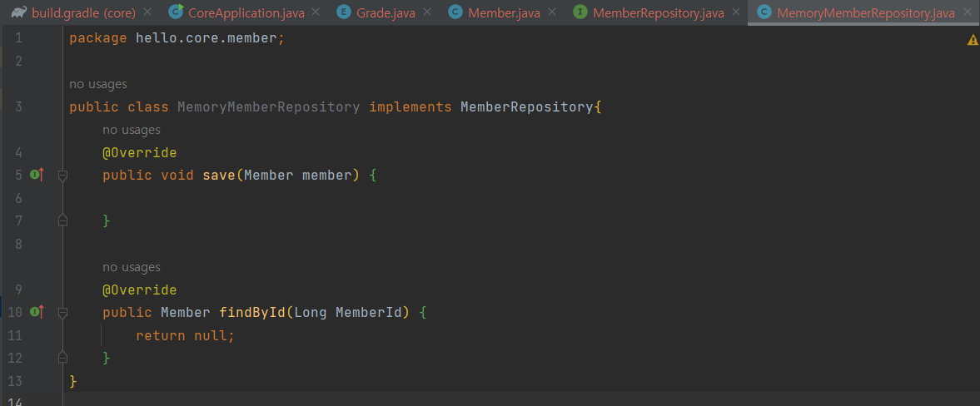The height and width of the screenshot is (406, 980).
Task: Click line number 13 in the gutter
Action: 14,381
